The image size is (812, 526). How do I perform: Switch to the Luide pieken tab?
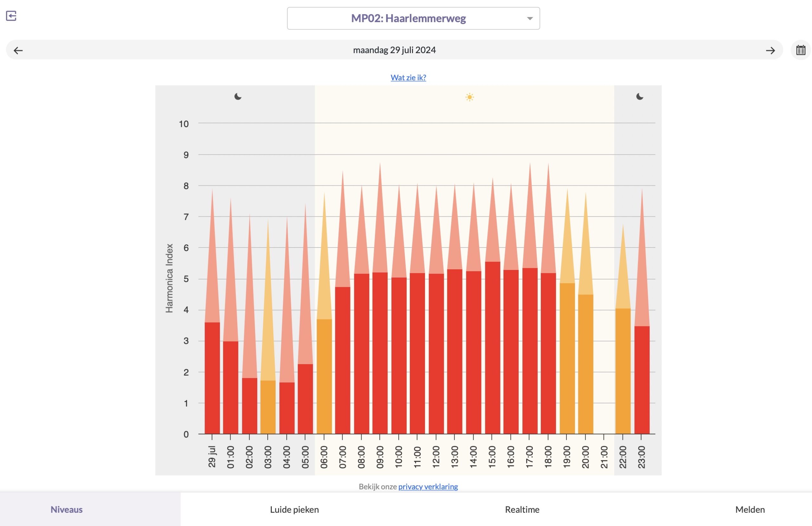(x=294, y=509)
